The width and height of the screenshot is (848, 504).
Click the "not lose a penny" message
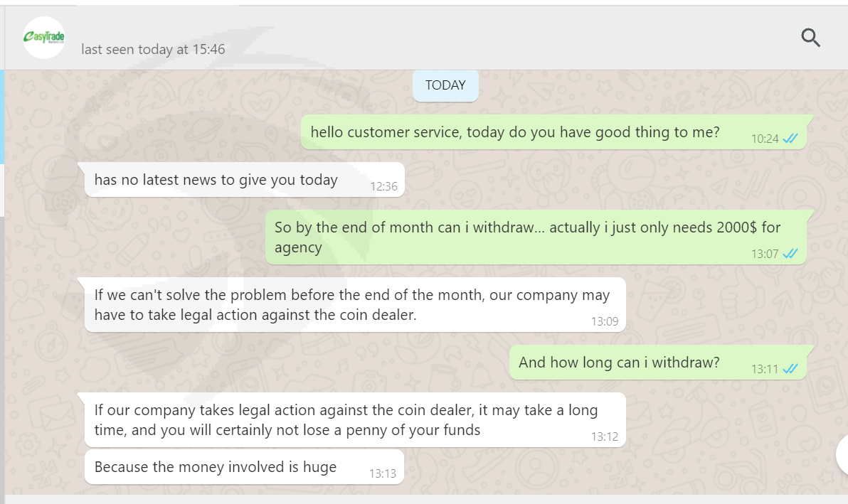click(x=346, y=419)
